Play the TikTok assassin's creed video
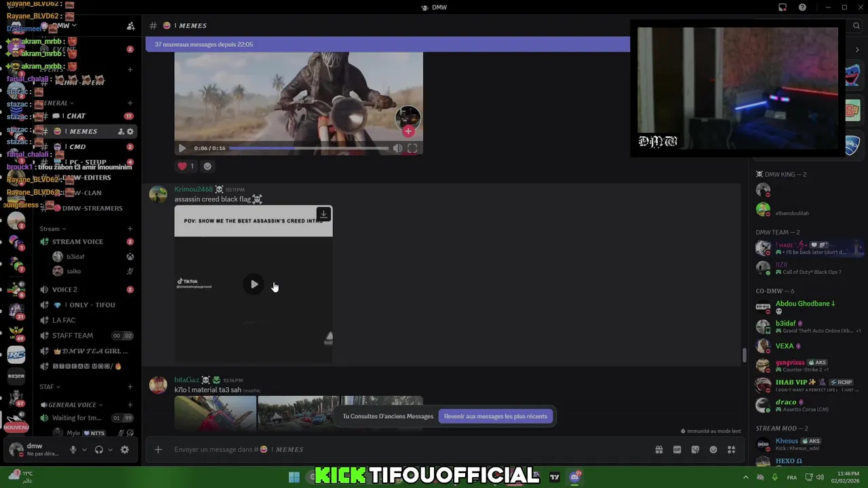Screen dimensions: 868x488 [254, 285]
